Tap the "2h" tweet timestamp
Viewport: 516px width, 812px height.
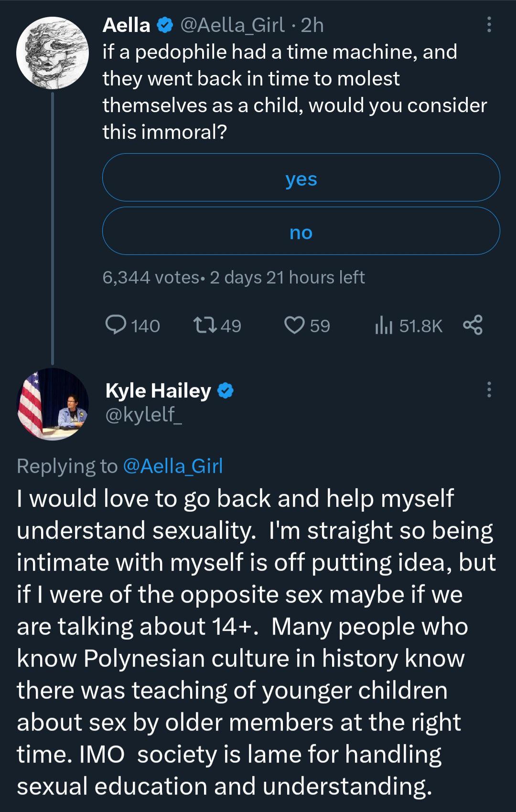pyautogui.click(x=312, y=25)
